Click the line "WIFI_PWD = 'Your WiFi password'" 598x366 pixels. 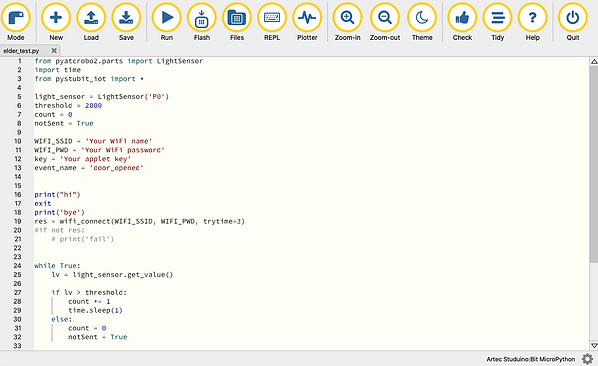[x=100, y=150]
